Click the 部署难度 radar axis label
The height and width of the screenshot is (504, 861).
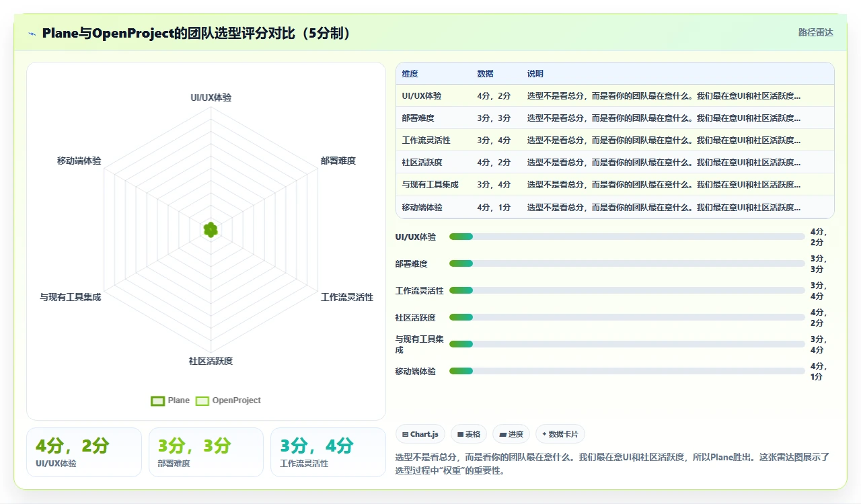coord(338,161)
